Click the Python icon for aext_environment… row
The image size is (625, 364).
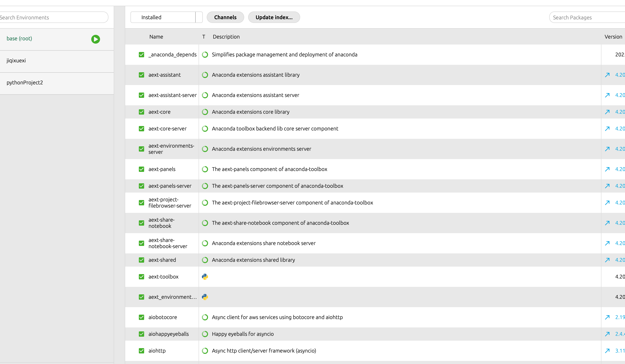[x=205, y=297]
